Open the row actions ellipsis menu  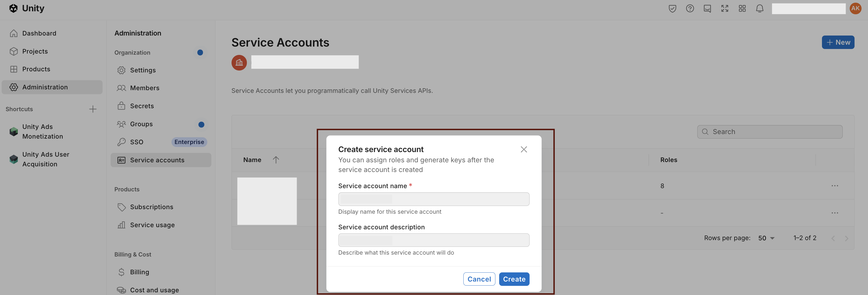point(835,185)
